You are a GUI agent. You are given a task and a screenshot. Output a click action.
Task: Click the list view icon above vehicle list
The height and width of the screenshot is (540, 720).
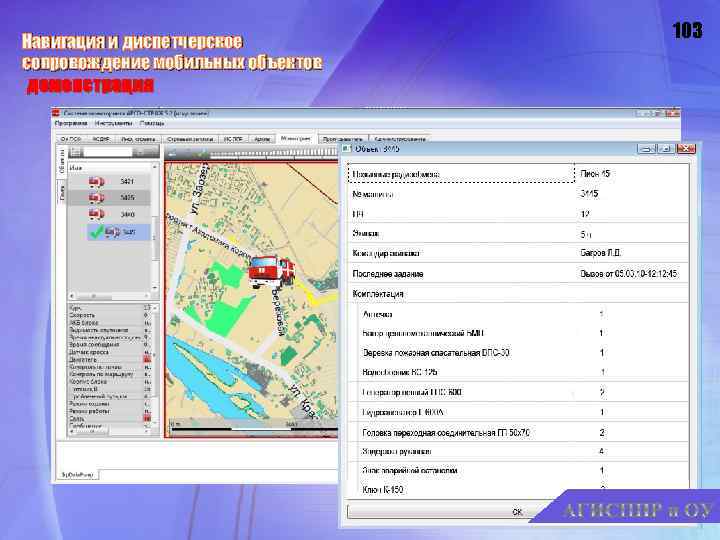tap(76, 152)
